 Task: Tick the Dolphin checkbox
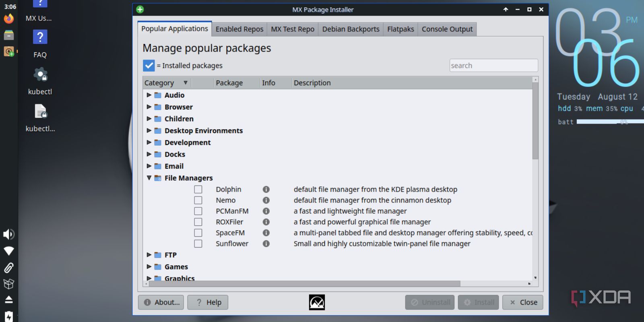(198, 189)
